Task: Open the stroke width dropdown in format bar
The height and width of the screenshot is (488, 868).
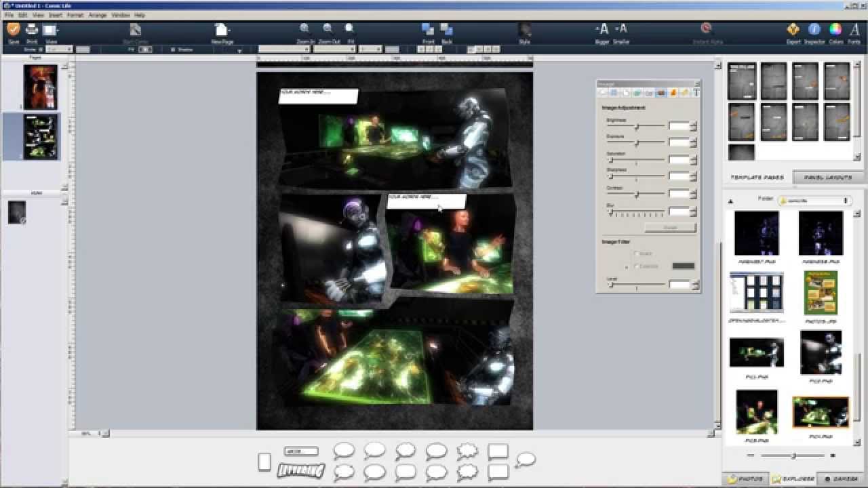Action: coord(59,49)
